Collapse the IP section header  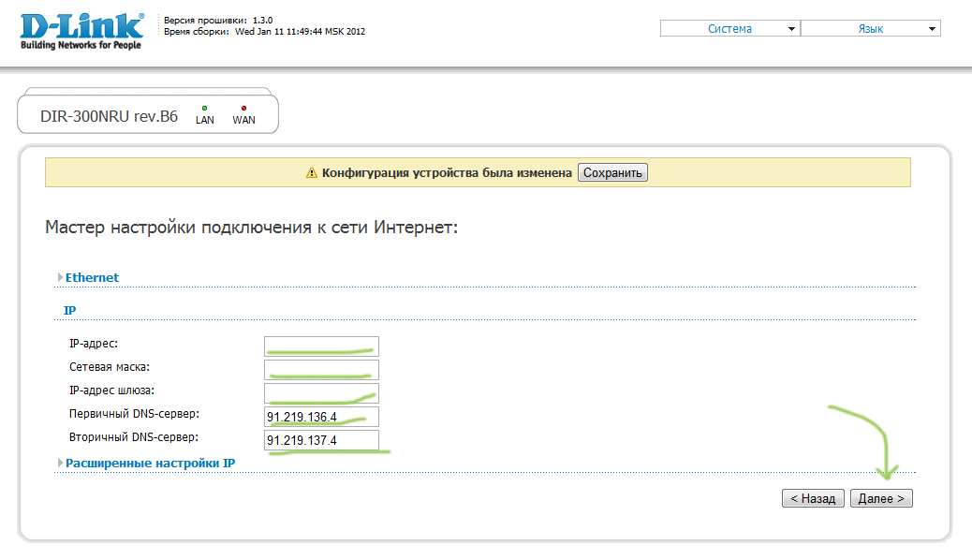pos(70,309)
